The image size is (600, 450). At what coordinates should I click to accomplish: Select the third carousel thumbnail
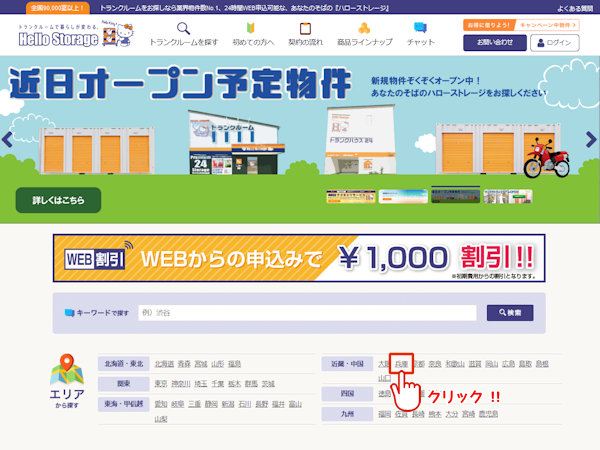point(455,196)
